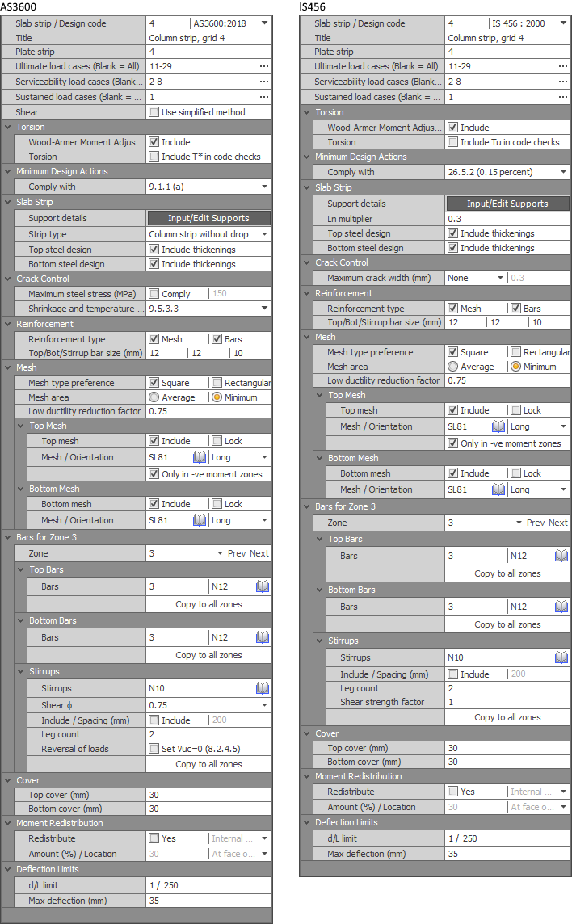The image size is (572, 924).
Task: Open ultimate load cases ellipsis in IS456
Action: [562, 66]
